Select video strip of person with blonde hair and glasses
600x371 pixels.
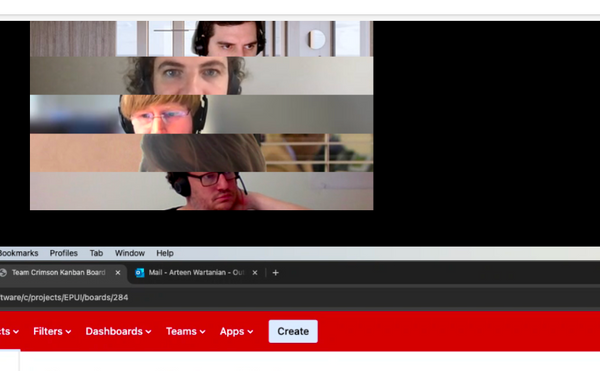point(202,114)
